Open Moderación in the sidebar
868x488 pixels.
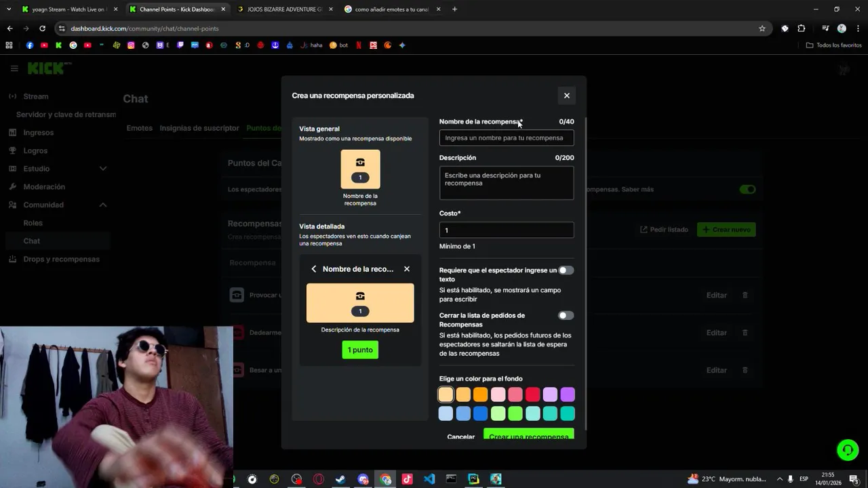tap(44, 187)
